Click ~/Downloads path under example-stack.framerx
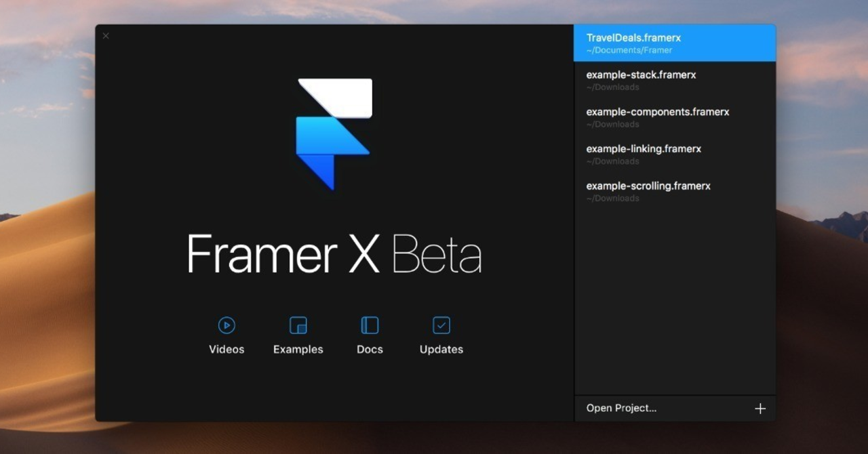 click(x=613, y=87)
